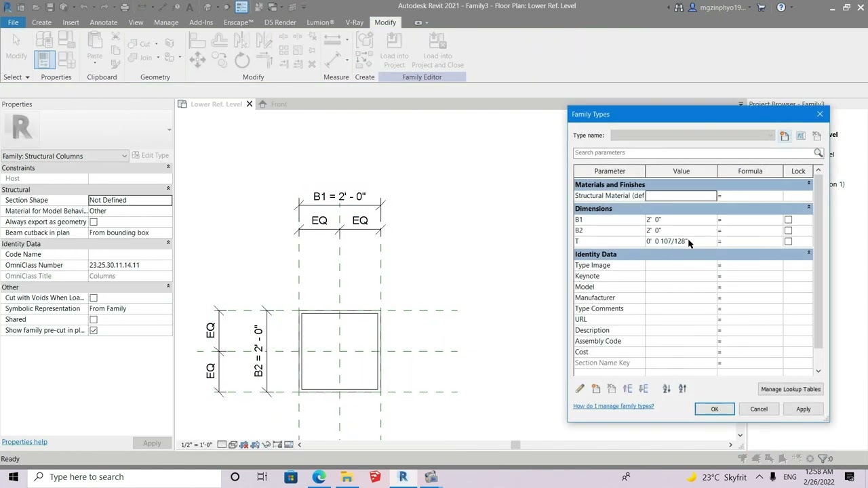Click Cancel in Family Types dialog
Image resolution: width=868 pixels, height=488 pixels.
pos(759,409)
